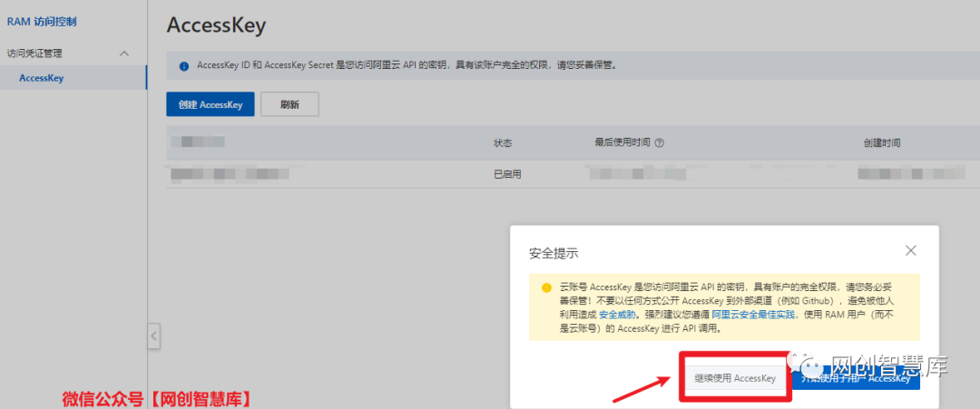980x409 pixels.
Task: Collapse the 访问凭证管理 section chevron
Action: (124, 54)
